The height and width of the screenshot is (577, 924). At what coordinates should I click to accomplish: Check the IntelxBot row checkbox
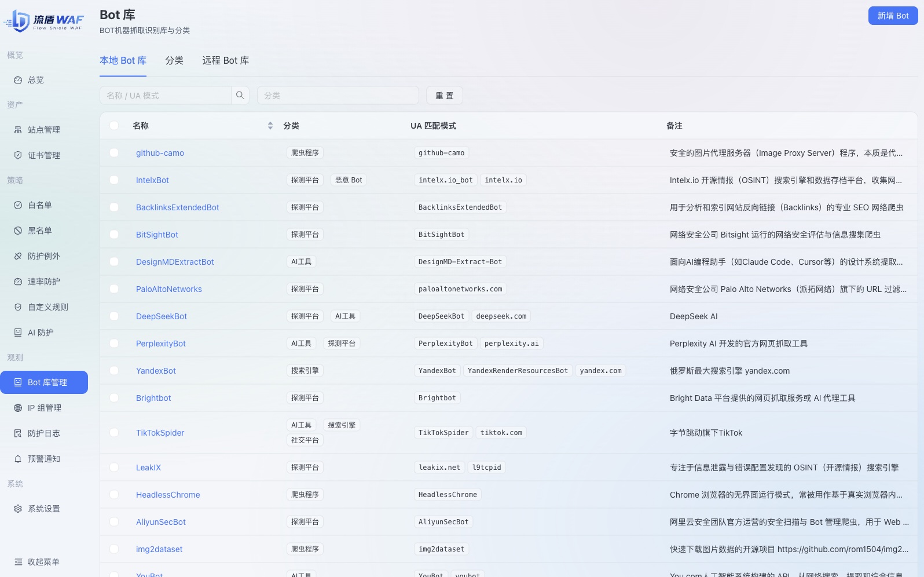pyautogui.click(x=114, y=180)
